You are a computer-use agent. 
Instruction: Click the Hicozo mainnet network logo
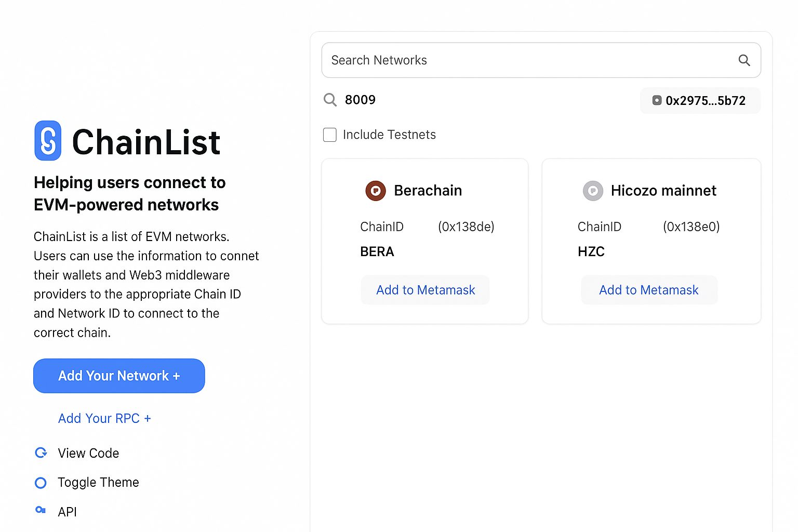593,191
